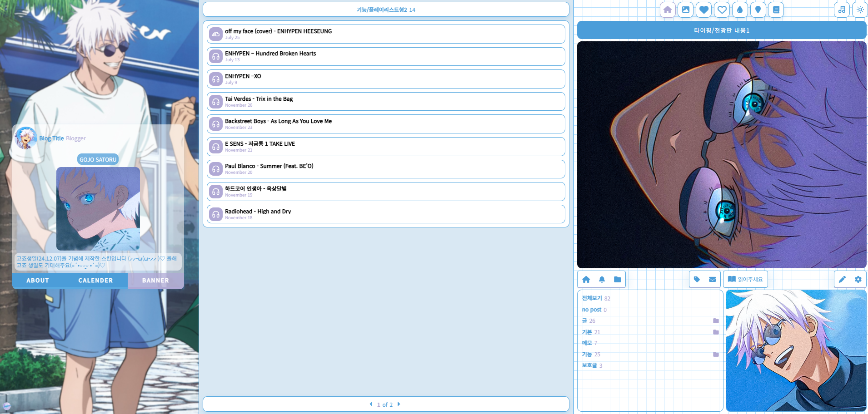Open the music note player icon
868x414 pixels.
[842, 10]
